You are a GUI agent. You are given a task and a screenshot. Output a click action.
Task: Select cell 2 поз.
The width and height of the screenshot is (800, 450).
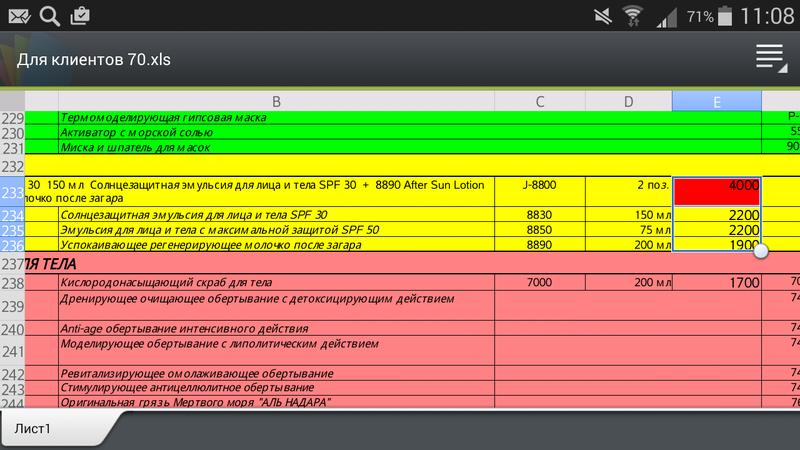pyautogui.click(x=629, y=192)
